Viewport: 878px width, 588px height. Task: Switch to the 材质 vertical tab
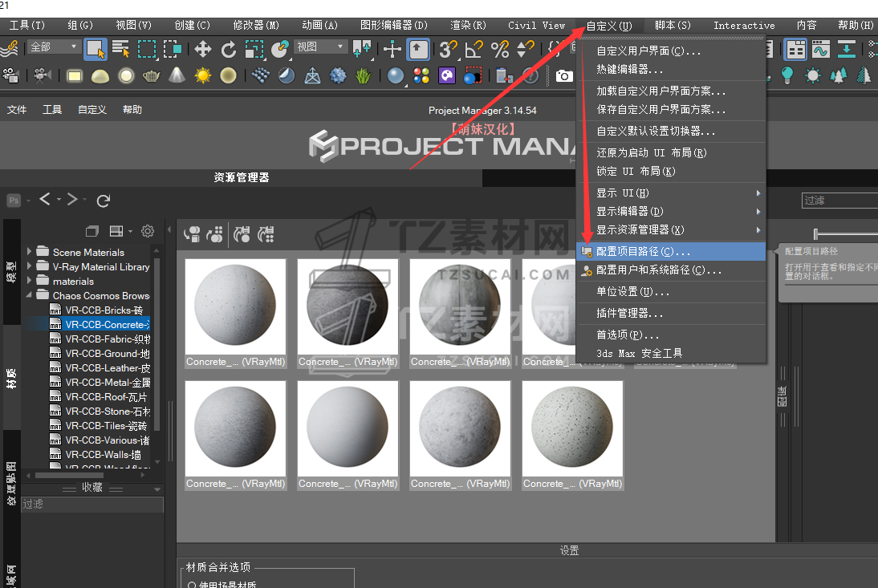[11, 378]
